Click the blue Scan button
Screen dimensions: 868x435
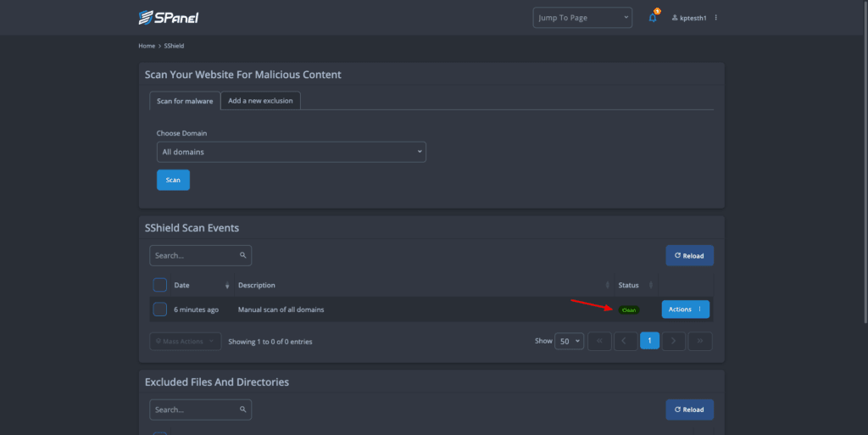173,180
